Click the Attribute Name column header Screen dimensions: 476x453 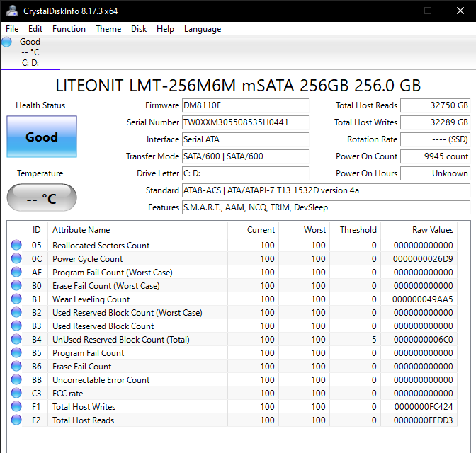pyautogui.click(x=137, y=230)
